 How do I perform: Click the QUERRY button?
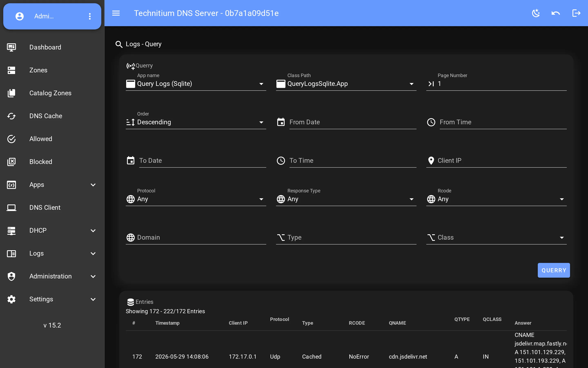pyautogui.click(x=554, y=270)
